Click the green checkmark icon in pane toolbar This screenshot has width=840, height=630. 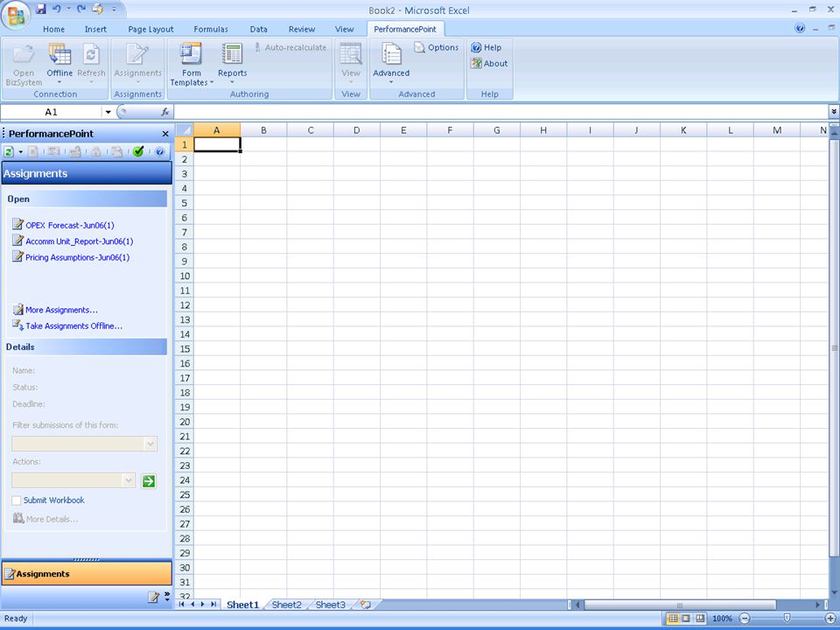point(138,151)
